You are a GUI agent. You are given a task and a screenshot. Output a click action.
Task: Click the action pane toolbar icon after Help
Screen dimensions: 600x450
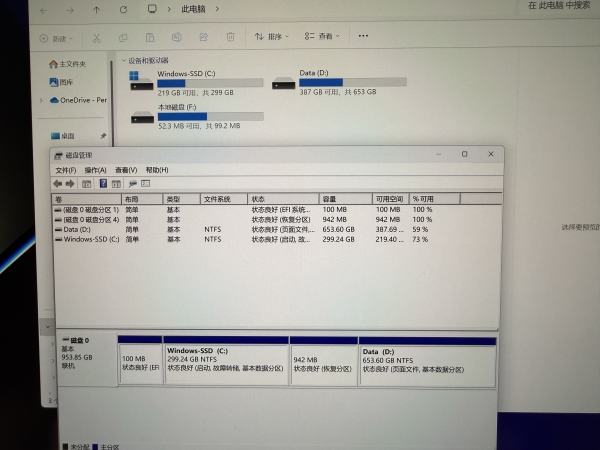[x=116, y=184]
